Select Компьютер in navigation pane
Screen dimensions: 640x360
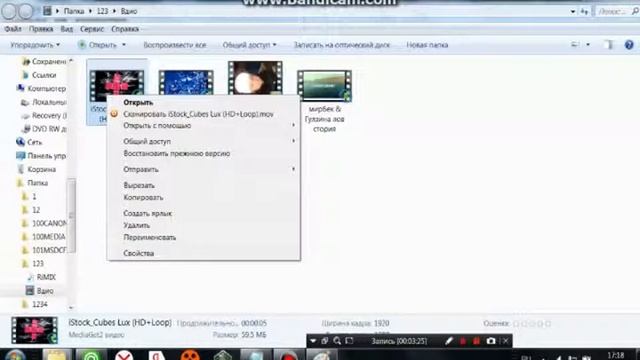[41, 89]
